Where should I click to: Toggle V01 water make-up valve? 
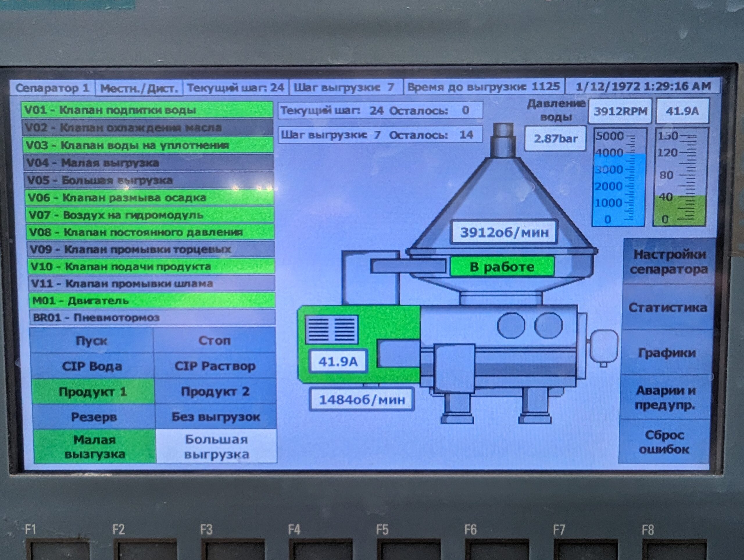point(147,110)
